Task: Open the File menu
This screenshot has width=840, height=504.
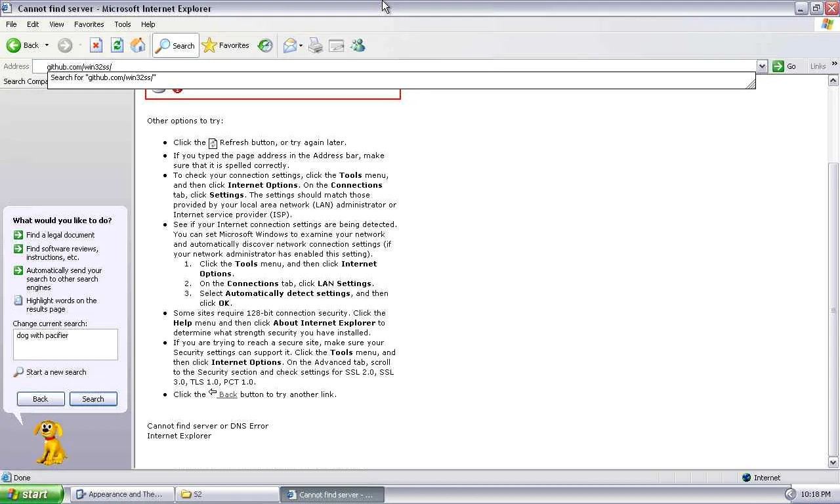Action: (11, 24)
